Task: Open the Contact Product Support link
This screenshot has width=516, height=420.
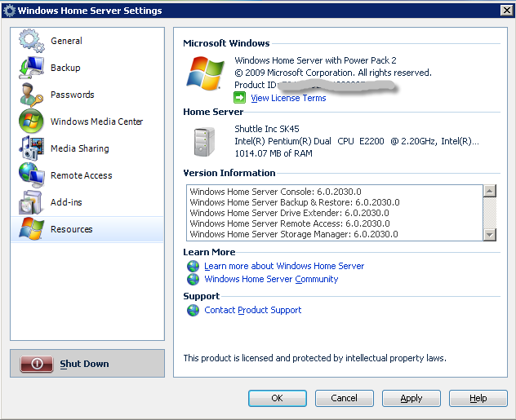Action: click(253, 310)
